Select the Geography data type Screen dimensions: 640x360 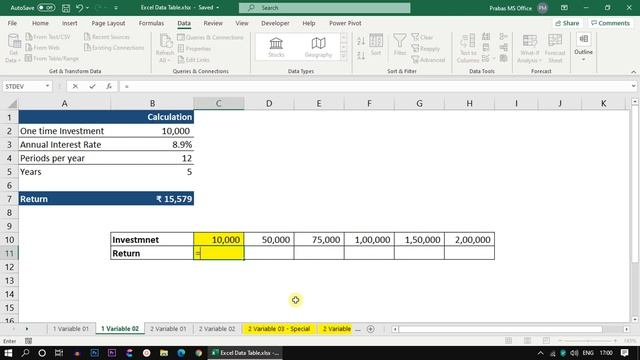pos(318,47)
